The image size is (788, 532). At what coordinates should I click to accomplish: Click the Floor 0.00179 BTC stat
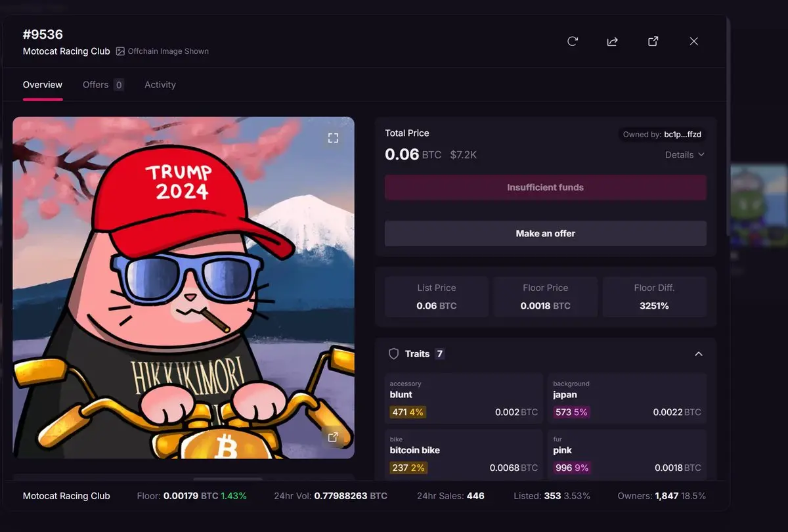tap(192, 496)
